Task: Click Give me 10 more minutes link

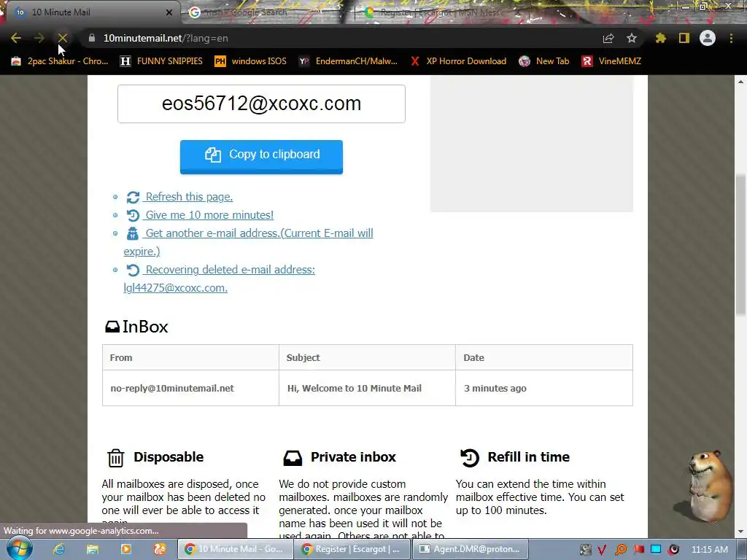Action: pyautogui.click(x=209, y=215)
